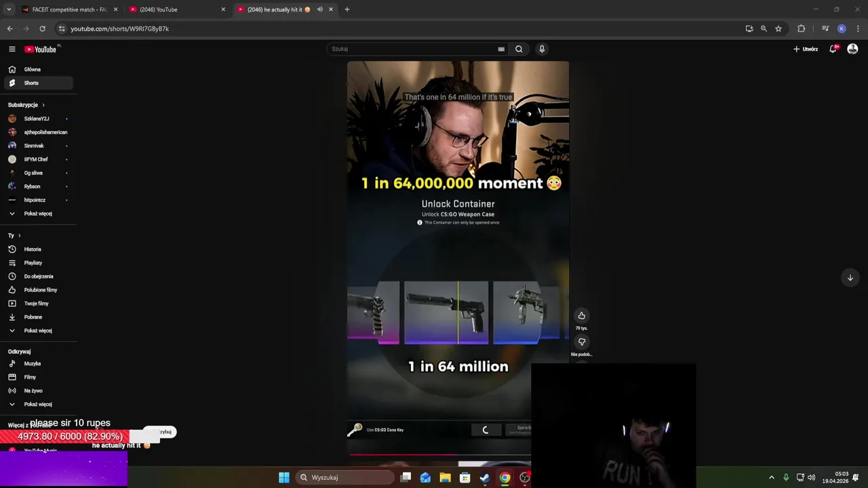
Task: Mute tab via the speaker icon
Action: [319, 9]
